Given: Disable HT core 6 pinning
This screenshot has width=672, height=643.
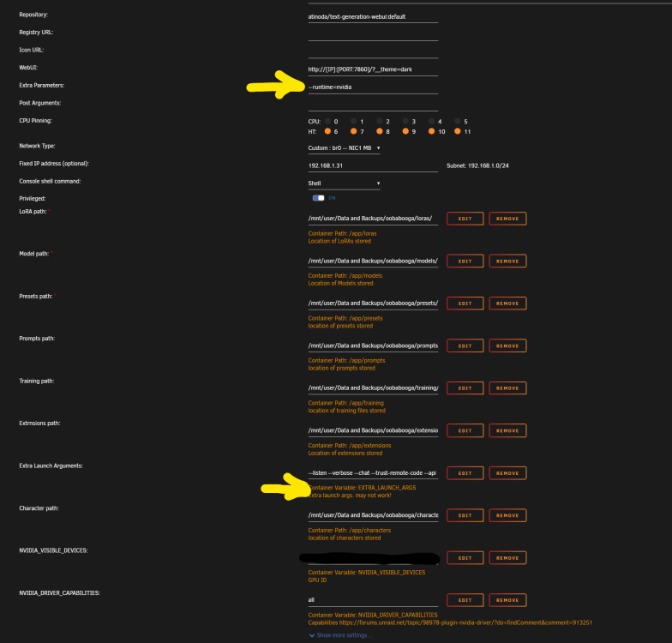Looking at the screenshot, I should (x=327, y=131).
